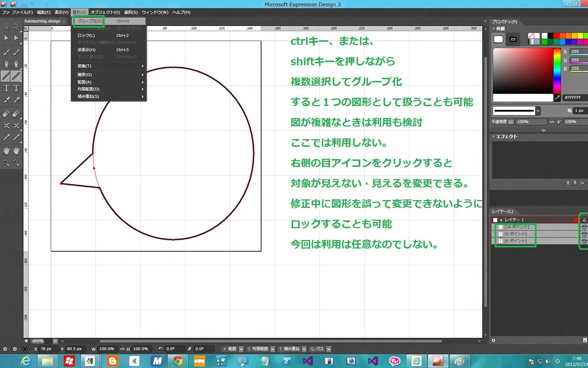
Task: Open the stroke style dropdown
Action: pyautogui.click(x=538, y=111)
